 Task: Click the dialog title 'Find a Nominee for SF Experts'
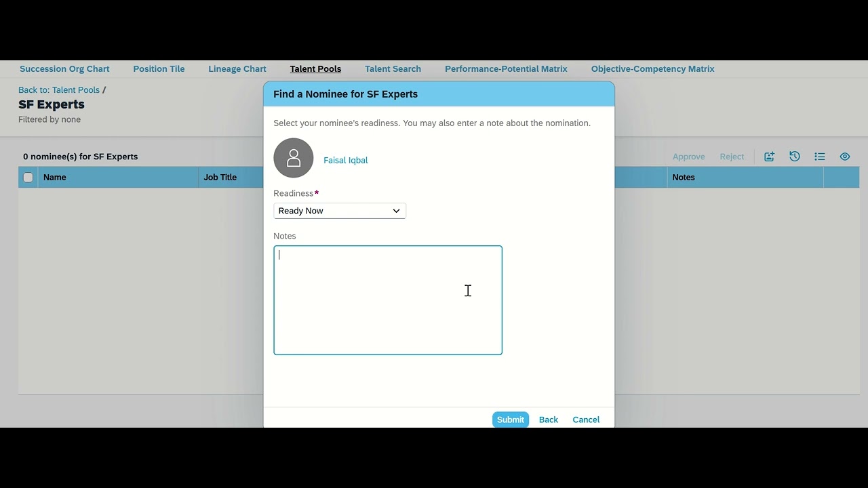[345, 94]
